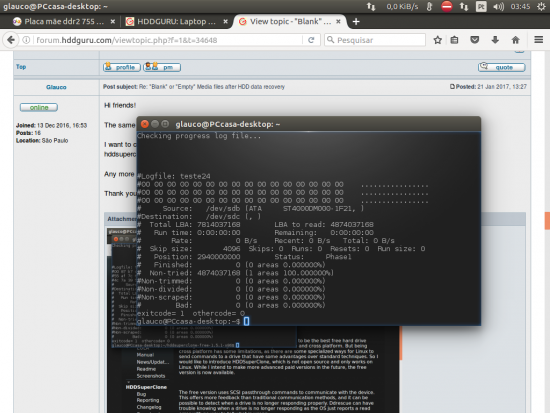The image size is (550, 413).
Task: Close the View topic - "Blank" tab
Action: [x=338, y=22]
